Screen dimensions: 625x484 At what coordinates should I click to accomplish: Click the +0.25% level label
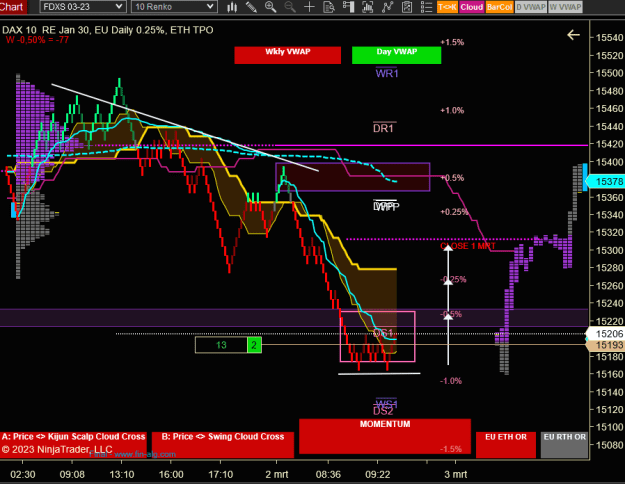(x=454, y=212)
